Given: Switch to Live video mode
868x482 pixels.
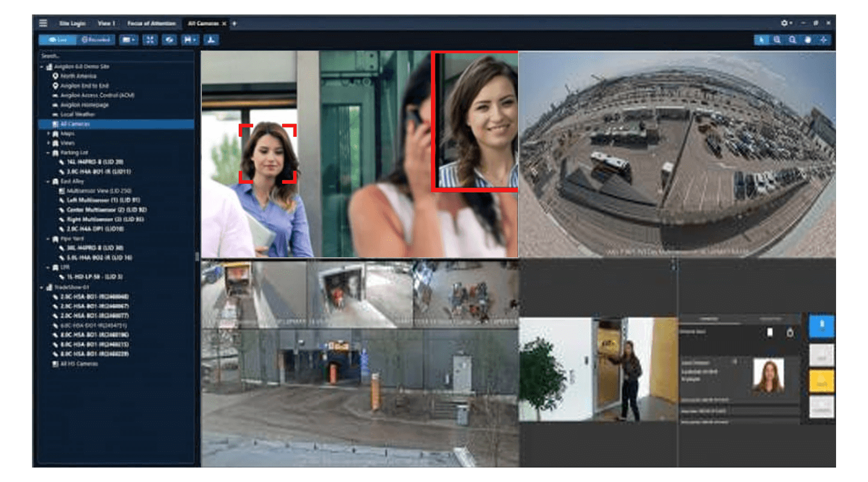Looking at the screenshot, I should click(57, 40).
